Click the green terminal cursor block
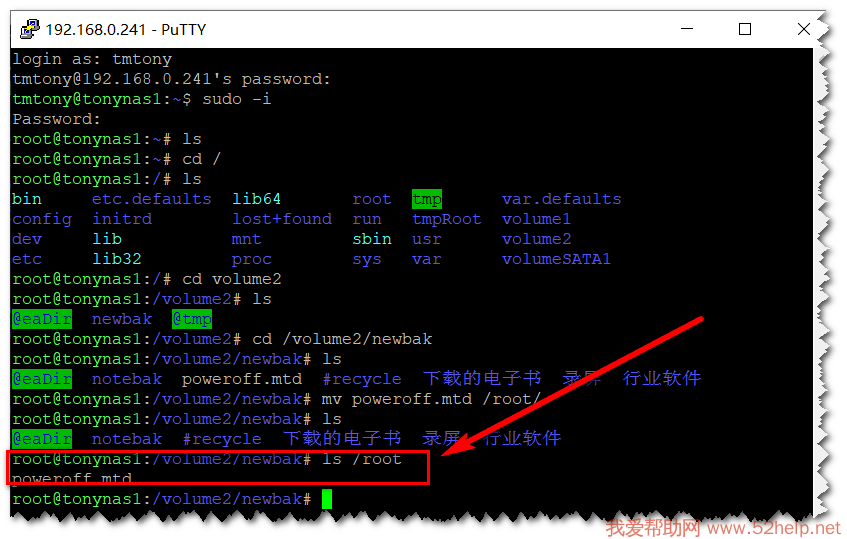The image size is (847, 539). (327, 499)
